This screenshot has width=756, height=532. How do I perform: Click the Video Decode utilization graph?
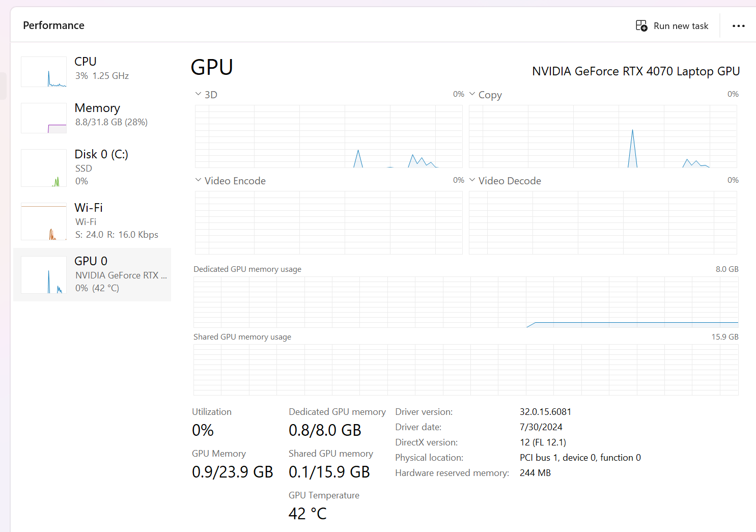(603, 222)
